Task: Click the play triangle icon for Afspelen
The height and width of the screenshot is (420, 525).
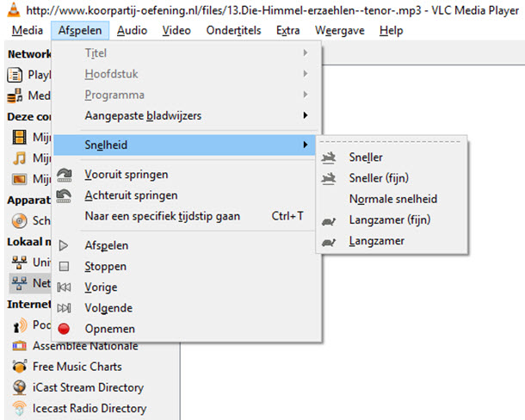Action: 64,245
